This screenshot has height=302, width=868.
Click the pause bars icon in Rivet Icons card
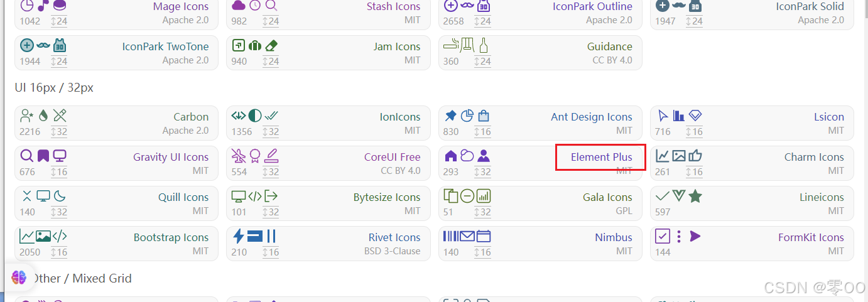coord(271,236)
